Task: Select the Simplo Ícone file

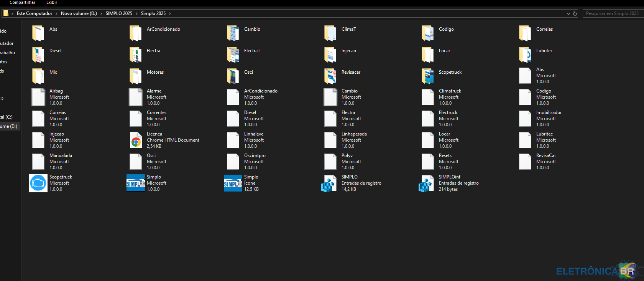Action: (233, 183)
